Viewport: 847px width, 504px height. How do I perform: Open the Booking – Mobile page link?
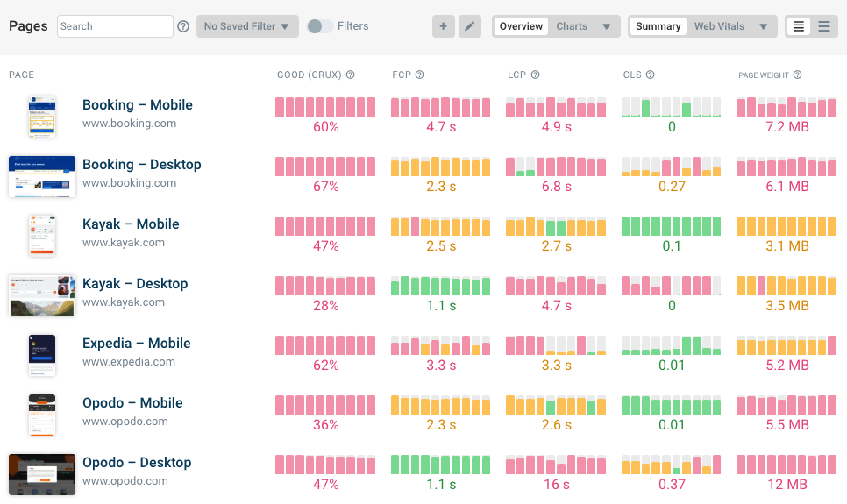click(137, 105)
